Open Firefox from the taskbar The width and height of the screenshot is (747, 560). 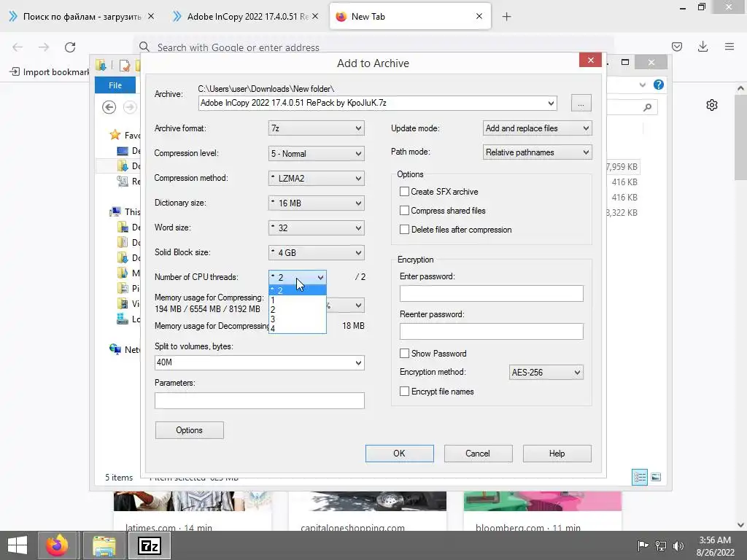pyautogui.click(x=57, y=545)
